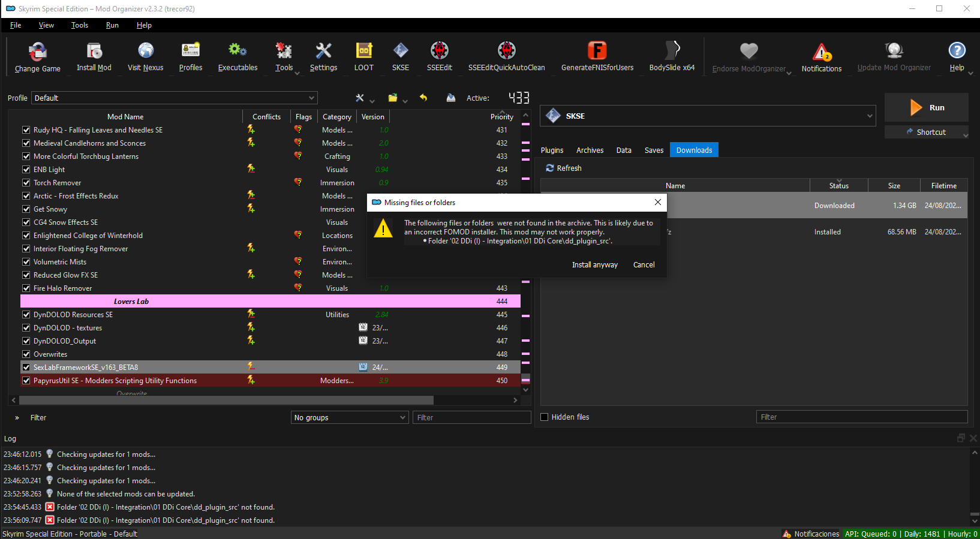Open the Profile Default dropdown
Viewport: 980px width, 539px height.
tap(175, 98)
